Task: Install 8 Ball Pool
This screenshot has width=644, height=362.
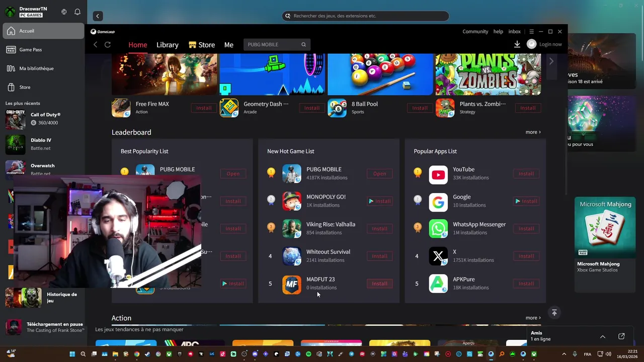Action: click(420, 108)
